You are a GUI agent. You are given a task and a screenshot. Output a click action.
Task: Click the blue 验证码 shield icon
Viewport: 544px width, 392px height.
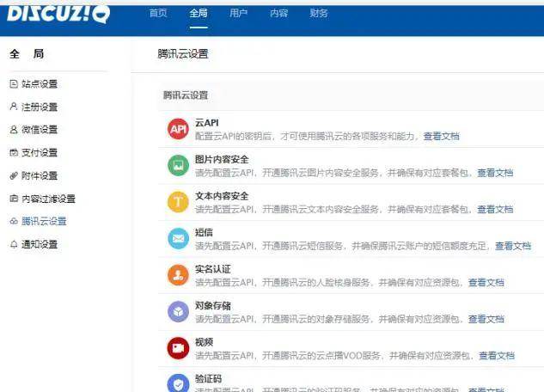pos(179,383)
